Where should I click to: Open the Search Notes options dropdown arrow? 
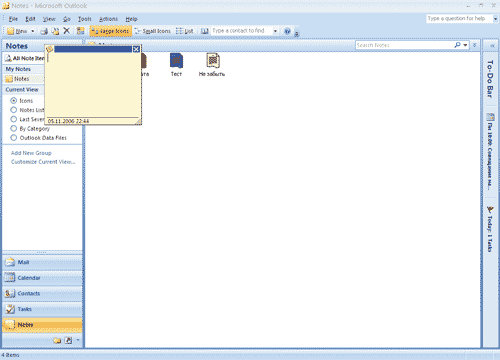coord(465,45)
